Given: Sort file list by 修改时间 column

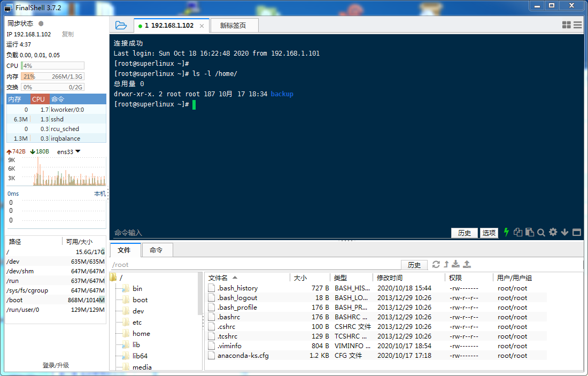Looking at the screenshot, I should [x=409, y=278].
